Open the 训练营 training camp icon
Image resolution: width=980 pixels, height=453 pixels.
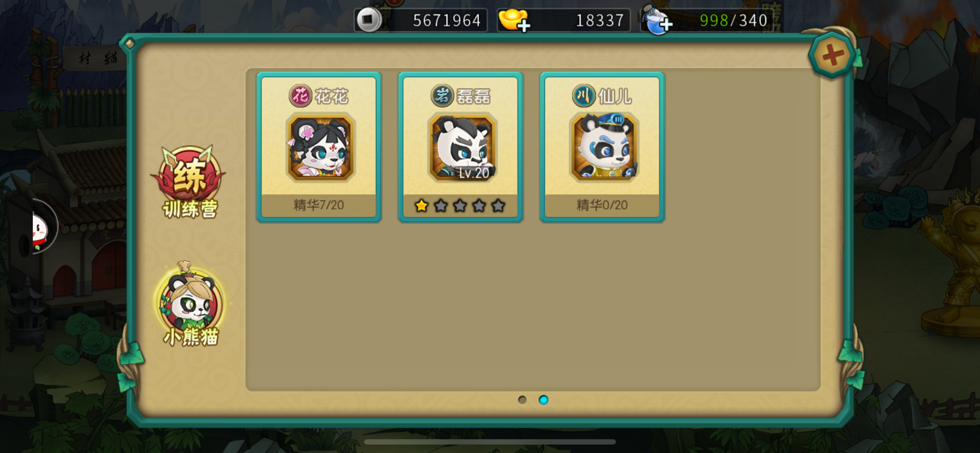coord(189,181)
